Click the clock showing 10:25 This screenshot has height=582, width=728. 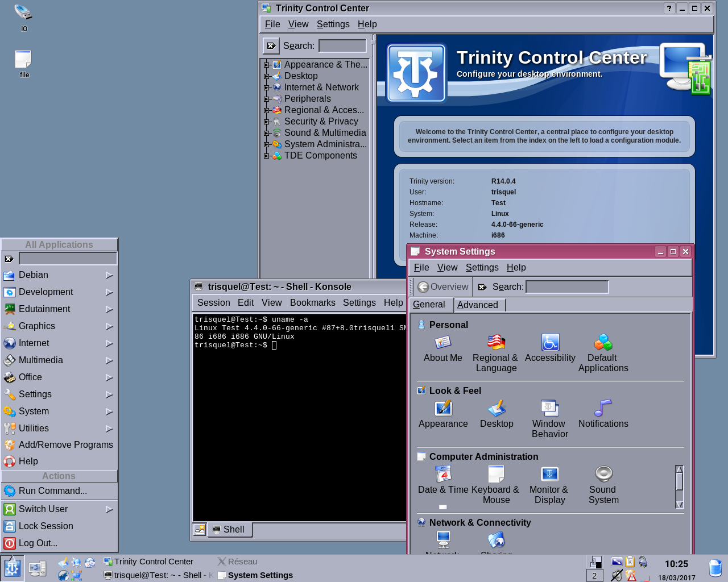(x=676, y=564)
